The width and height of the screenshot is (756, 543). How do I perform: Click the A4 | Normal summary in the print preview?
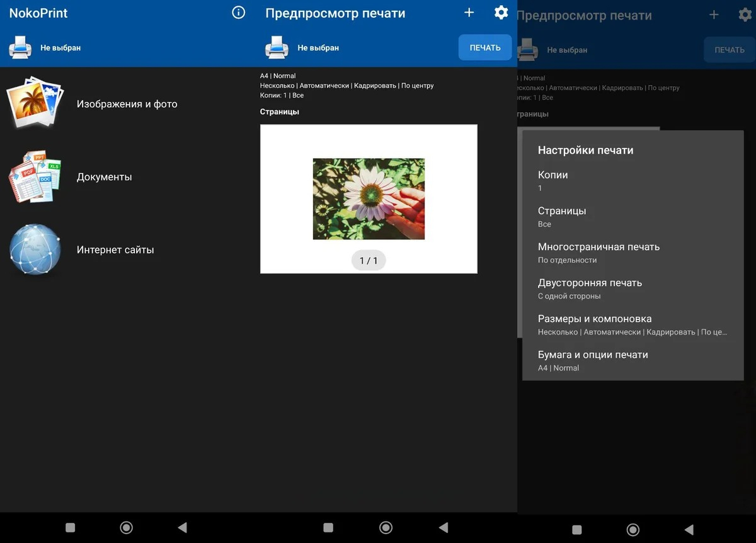pos(278,76)
